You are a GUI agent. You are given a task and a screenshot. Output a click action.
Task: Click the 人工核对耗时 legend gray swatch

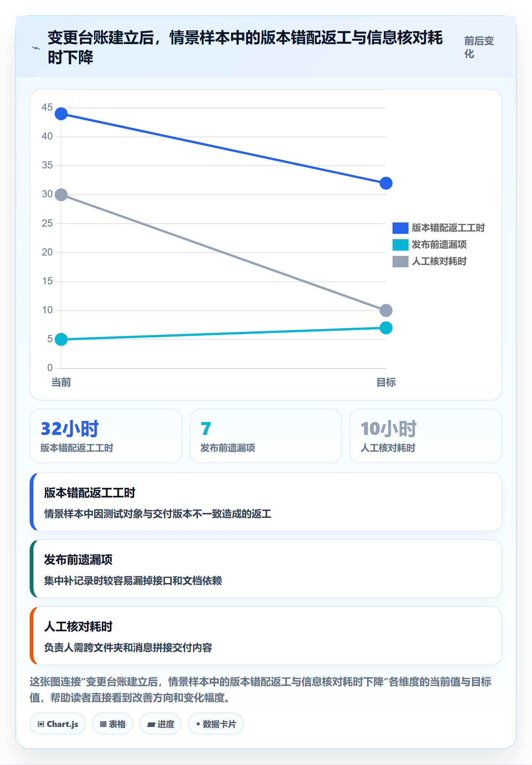pos(400,261)
